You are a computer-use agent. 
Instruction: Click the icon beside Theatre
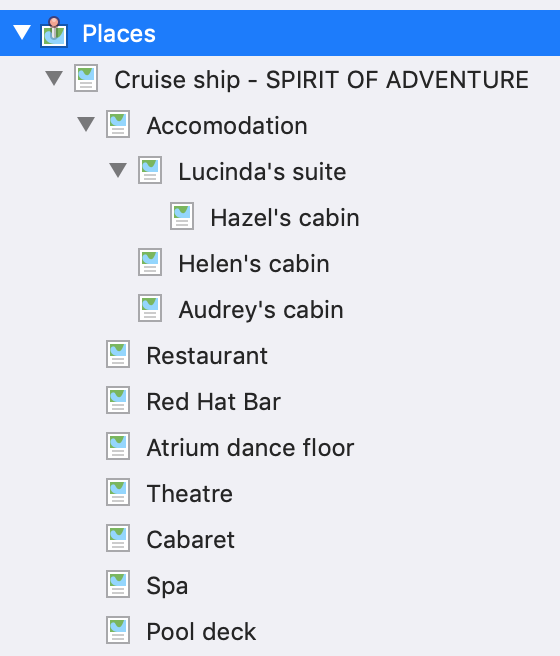pos(118,492)
